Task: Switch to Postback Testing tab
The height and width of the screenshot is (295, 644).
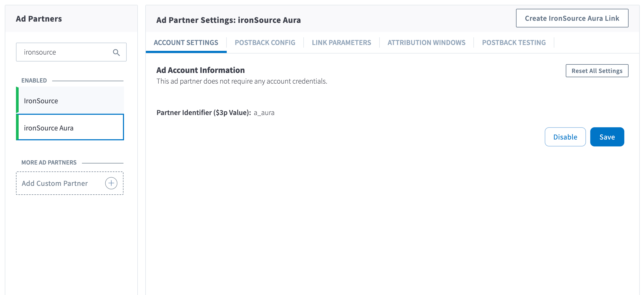Action: point(514,43)
